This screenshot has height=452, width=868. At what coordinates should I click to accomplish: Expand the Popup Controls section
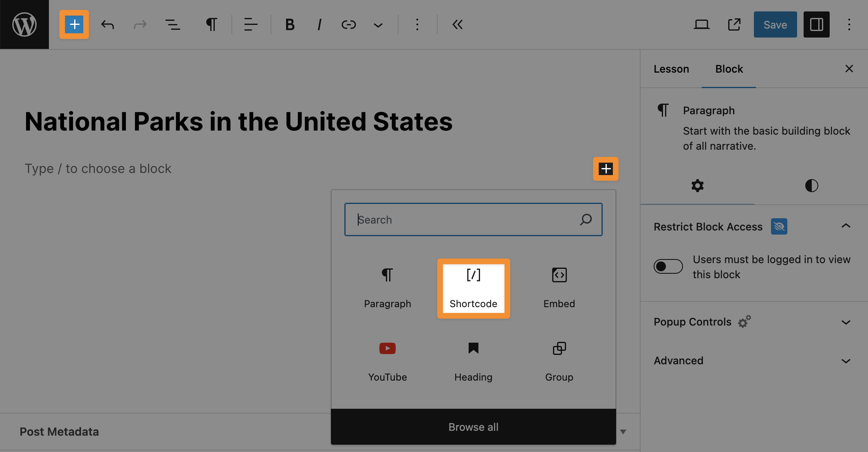(752, 322)
